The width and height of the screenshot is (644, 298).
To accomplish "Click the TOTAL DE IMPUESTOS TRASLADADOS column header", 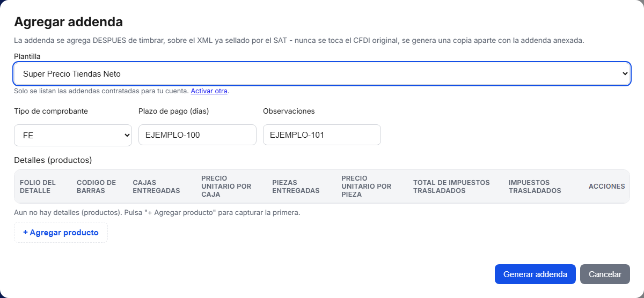I will [451, 187].
